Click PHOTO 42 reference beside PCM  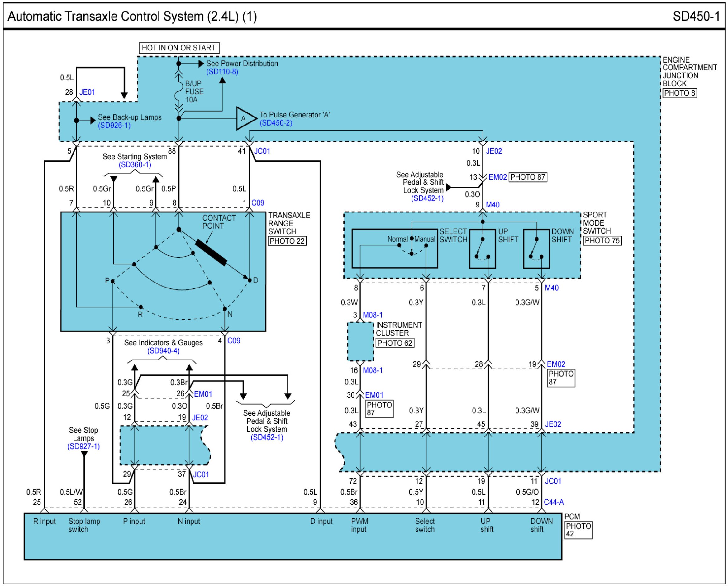578,530
